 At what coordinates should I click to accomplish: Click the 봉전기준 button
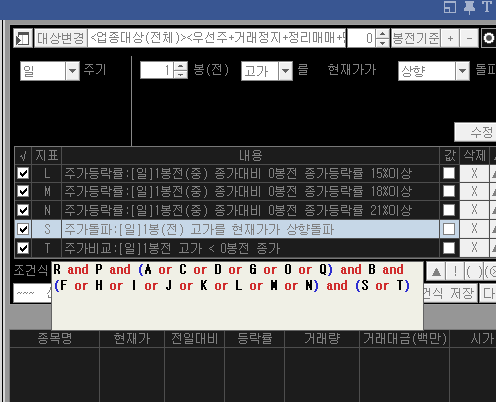416,38
